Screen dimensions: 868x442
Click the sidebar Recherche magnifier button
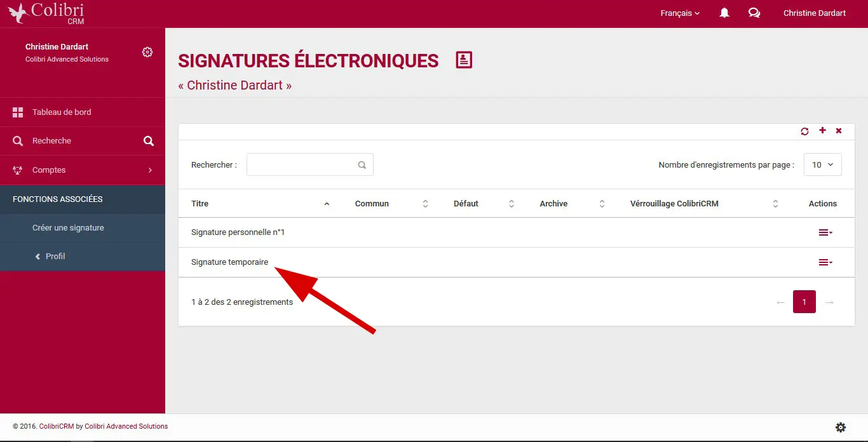pyautogui.click(x=149, y=141)
